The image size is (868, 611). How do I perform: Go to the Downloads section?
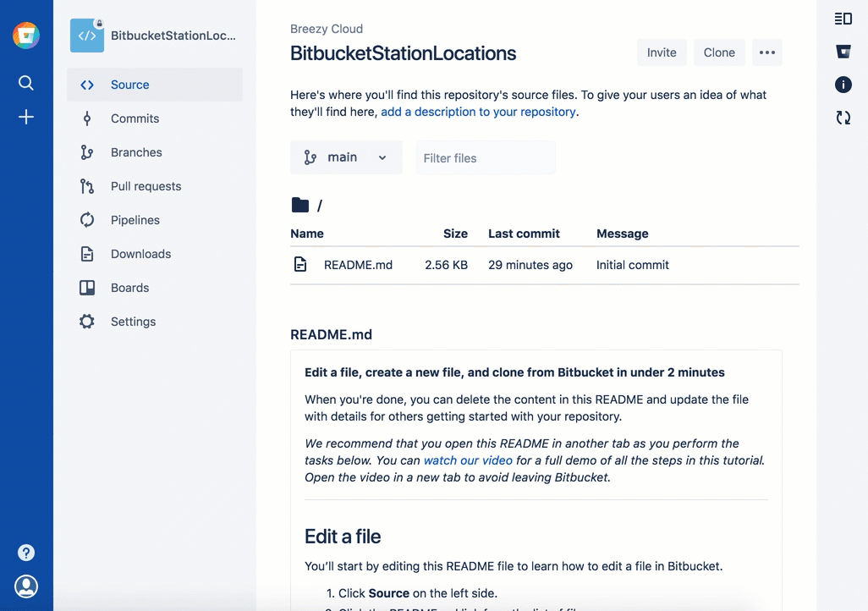140,254
